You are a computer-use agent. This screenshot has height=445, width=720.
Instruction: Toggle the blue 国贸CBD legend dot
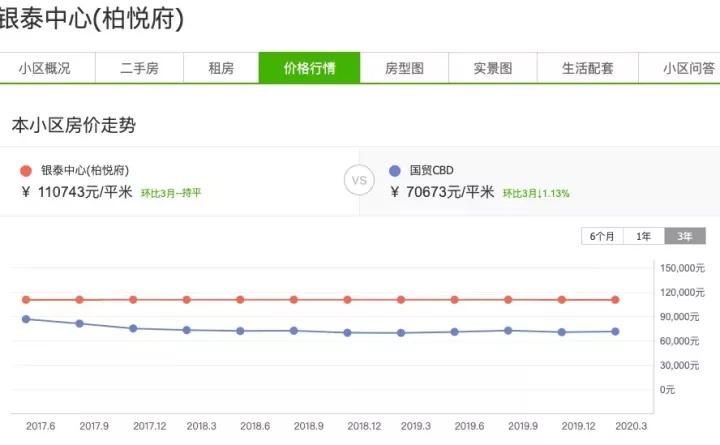pos(394,171)
